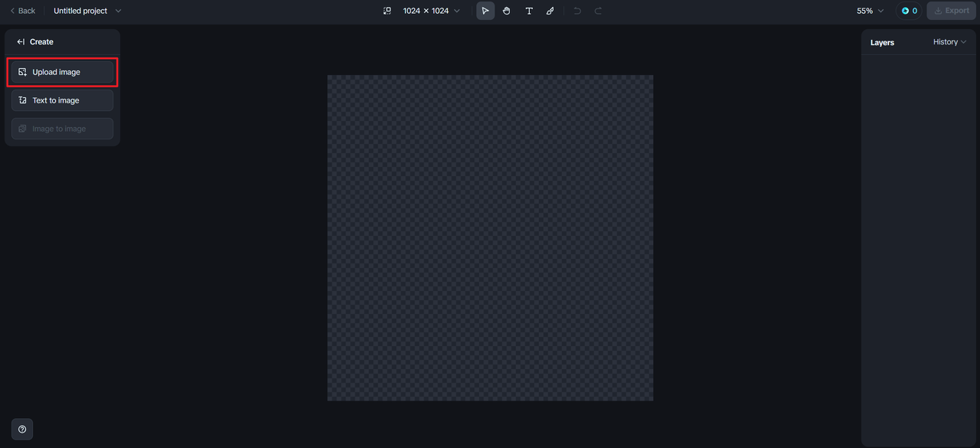
Task: Open the 1024 × 1024 canvas size dropdown
Action: pos(432,11)
